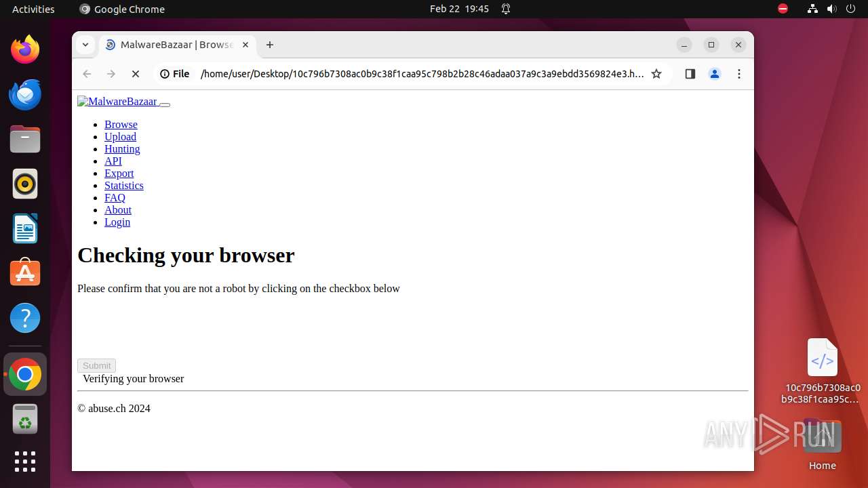The height and width of the screenshot is (488, 868).
Task: Open the clock showing Feb 22 19:45
Action: 459,9
